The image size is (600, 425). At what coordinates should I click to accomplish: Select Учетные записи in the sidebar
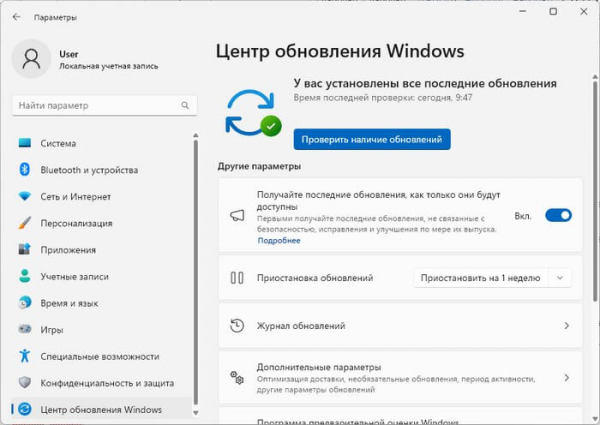[x=102, y=276]
